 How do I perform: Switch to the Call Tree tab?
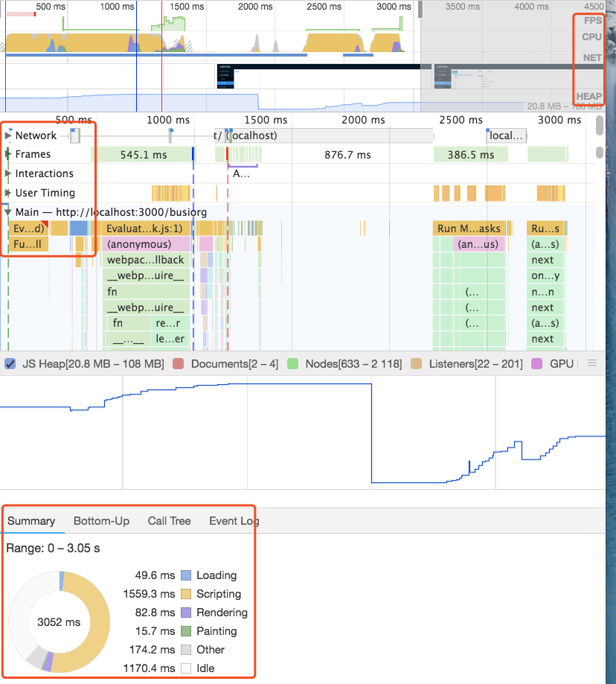(x=169, y=521)
